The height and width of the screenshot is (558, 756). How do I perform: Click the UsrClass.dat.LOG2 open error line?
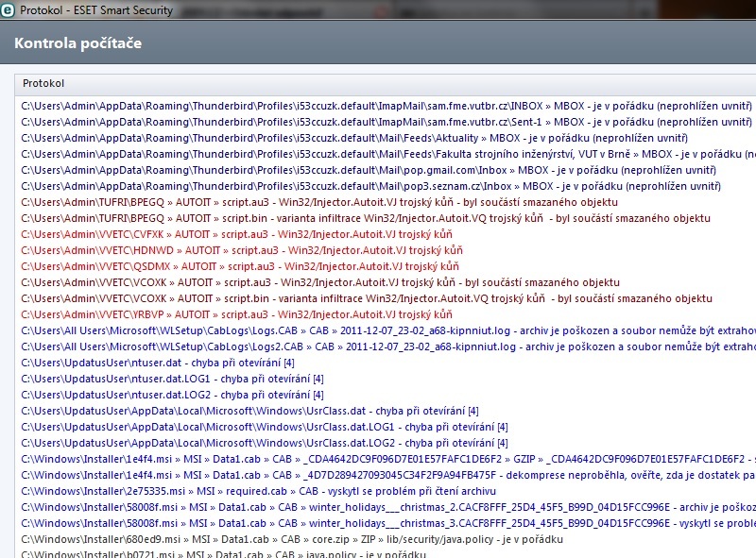coord(265,443)
